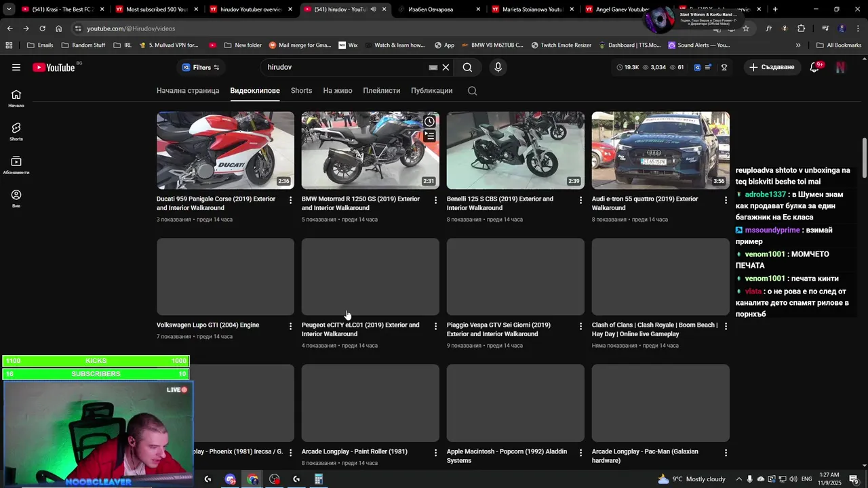
Task: Open the Ducati motorcycle video thumbnail
Action: click(x=225, y=150)
